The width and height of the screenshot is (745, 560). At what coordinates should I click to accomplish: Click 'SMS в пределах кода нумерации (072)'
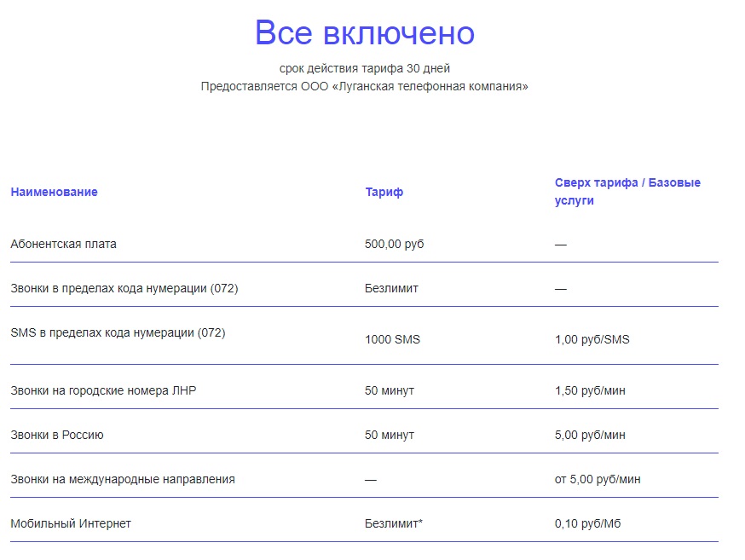(x=118, y=332)
